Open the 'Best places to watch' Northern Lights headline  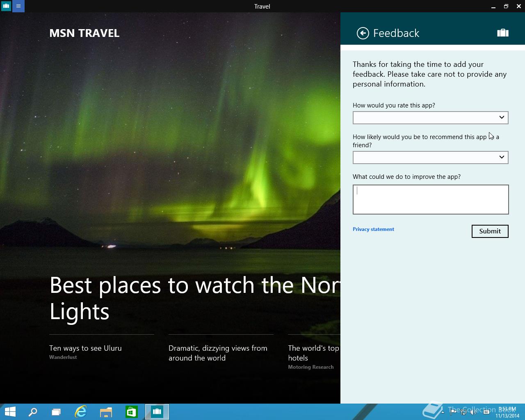coord(195,298)
